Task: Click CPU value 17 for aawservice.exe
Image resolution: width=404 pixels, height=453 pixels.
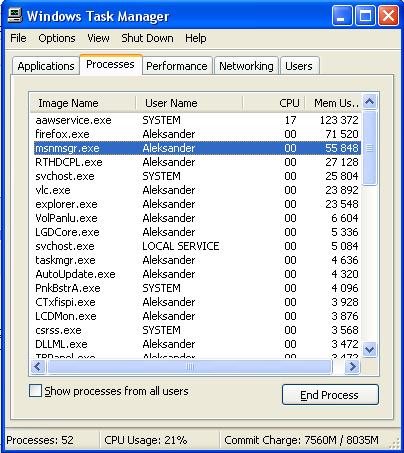Action: click(290, 120)
